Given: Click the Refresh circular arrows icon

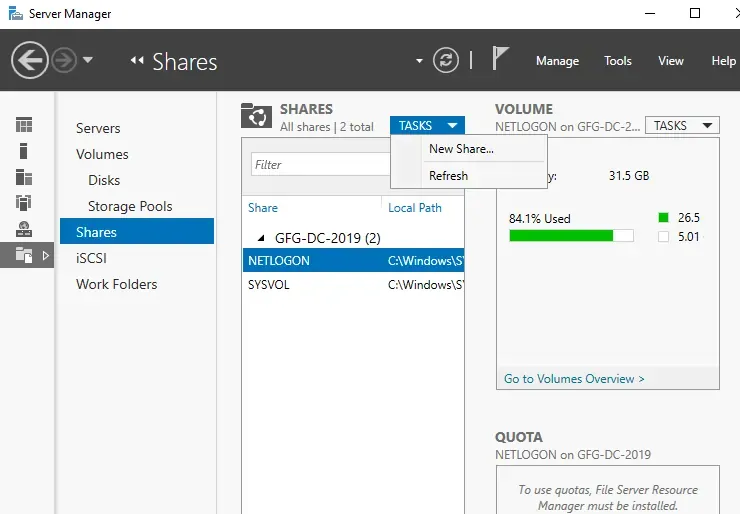Looking at the screenshot, I should pyautogui.click(x=446, y=60).
